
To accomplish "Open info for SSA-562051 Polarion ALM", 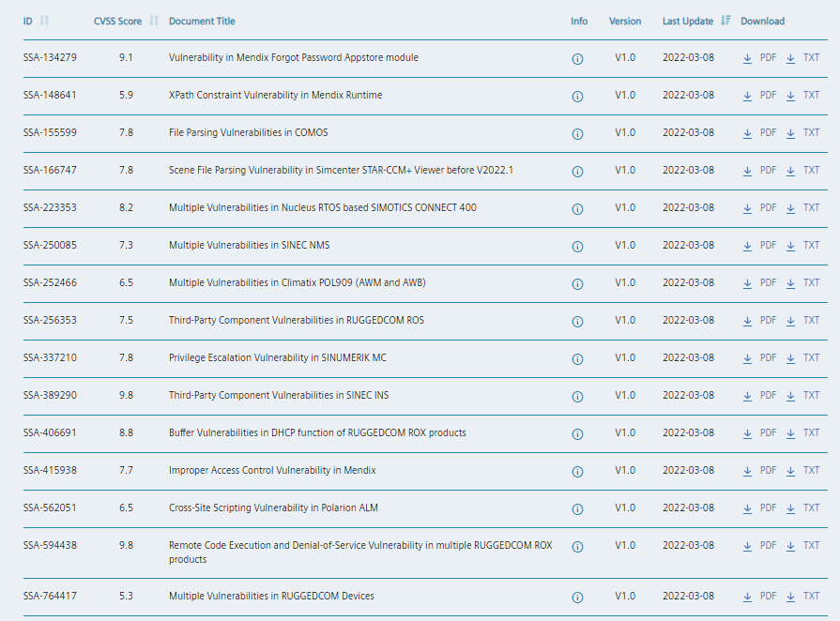I will pos(577,509).
